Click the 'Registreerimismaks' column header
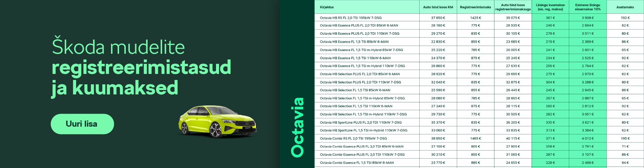 475,7
